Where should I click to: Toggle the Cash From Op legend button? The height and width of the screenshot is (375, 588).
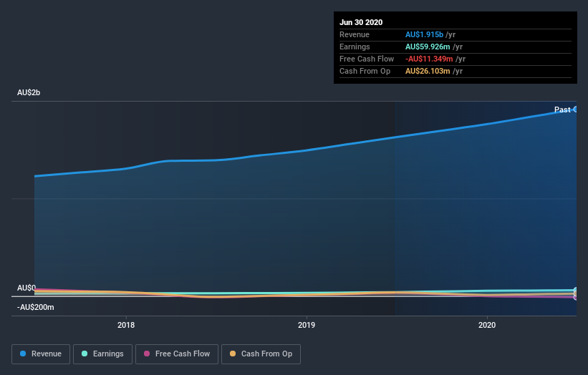(x=261, y=354)
